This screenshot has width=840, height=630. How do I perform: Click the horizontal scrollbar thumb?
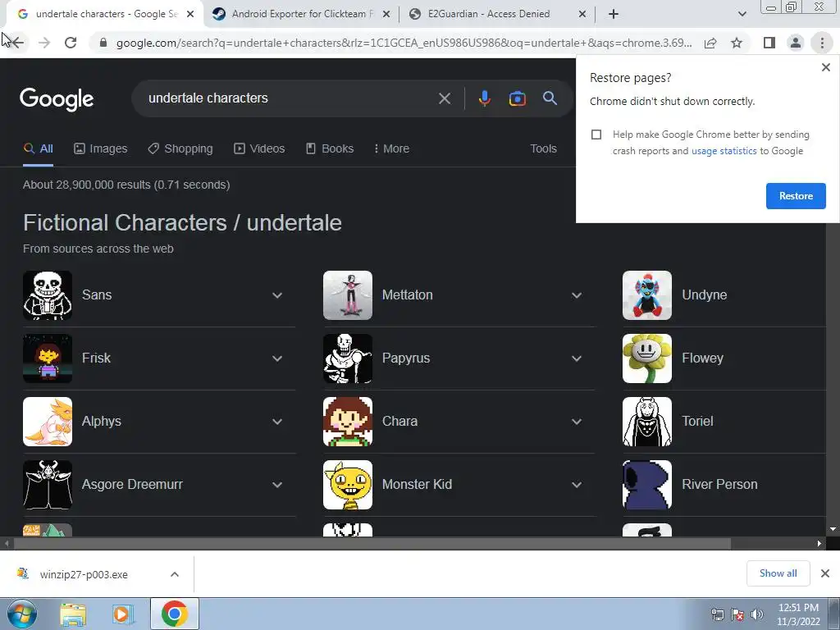[x=372, y=543]
